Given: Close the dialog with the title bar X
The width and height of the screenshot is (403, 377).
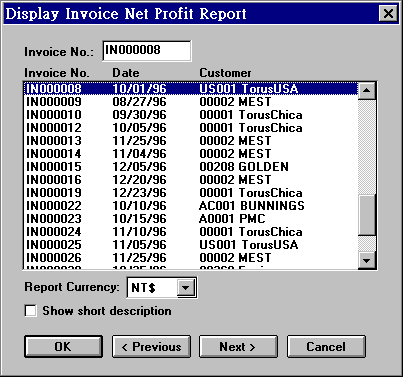Looking at the screenshot, I should click(388, 14).
